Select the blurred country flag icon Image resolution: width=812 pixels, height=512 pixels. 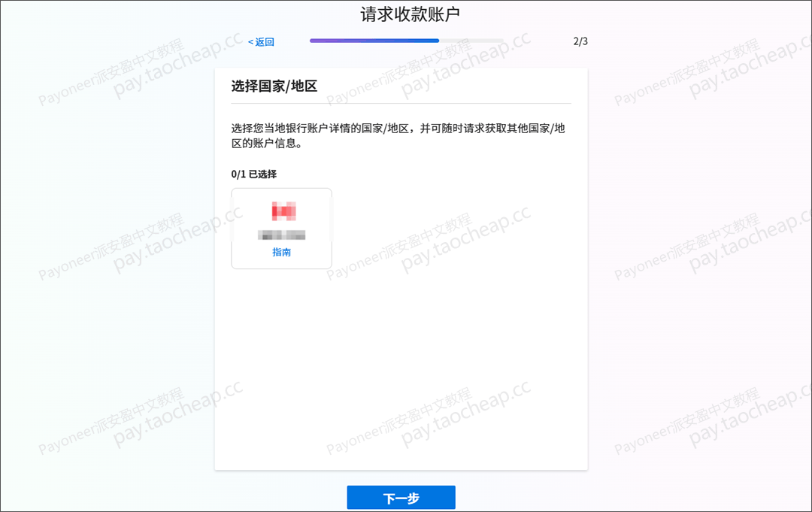(x=283, y=211)
